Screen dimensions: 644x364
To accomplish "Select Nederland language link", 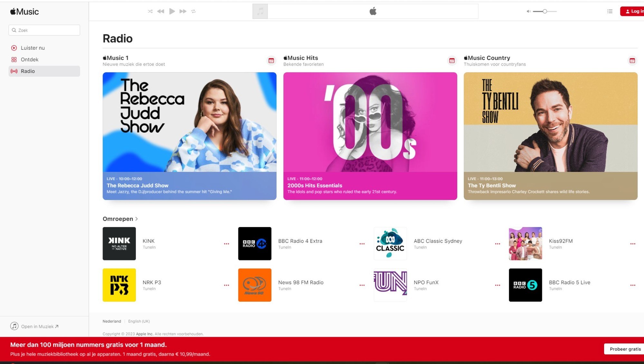I will point(112,321).
